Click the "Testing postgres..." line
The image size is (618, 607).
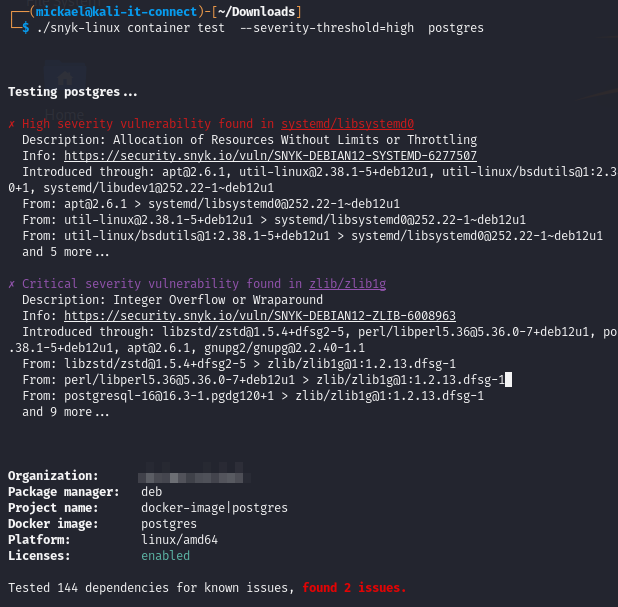pos(73,92)
